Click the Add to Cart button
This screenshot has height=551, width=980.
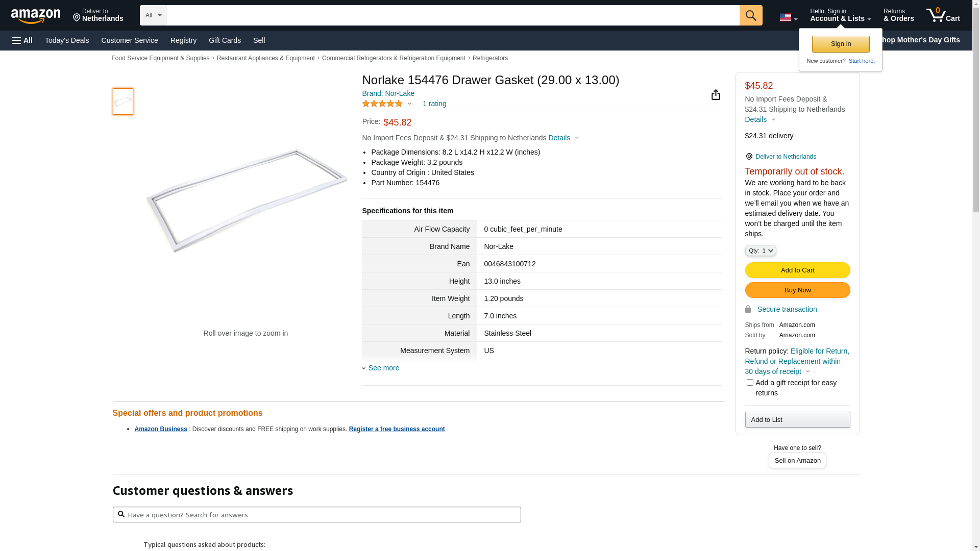(797, 270)
